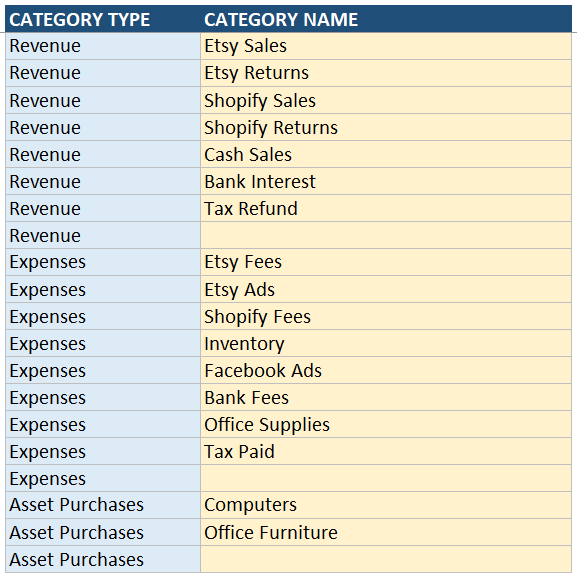Select the Cash Sales cell
The image size is (577, 582).
point(386,154)
